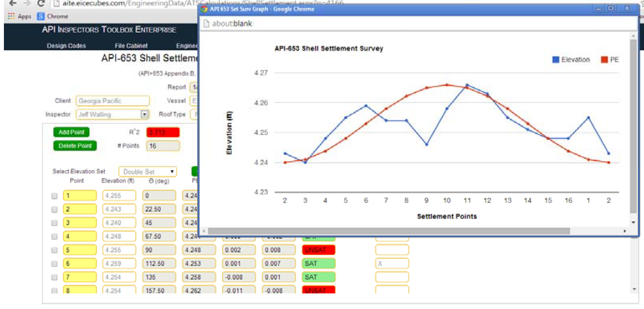Viewport: 644px width, 309px height.
Task: Open the Inspector dropdown showing Jeff Walling
Action: (x=144, y=115)
